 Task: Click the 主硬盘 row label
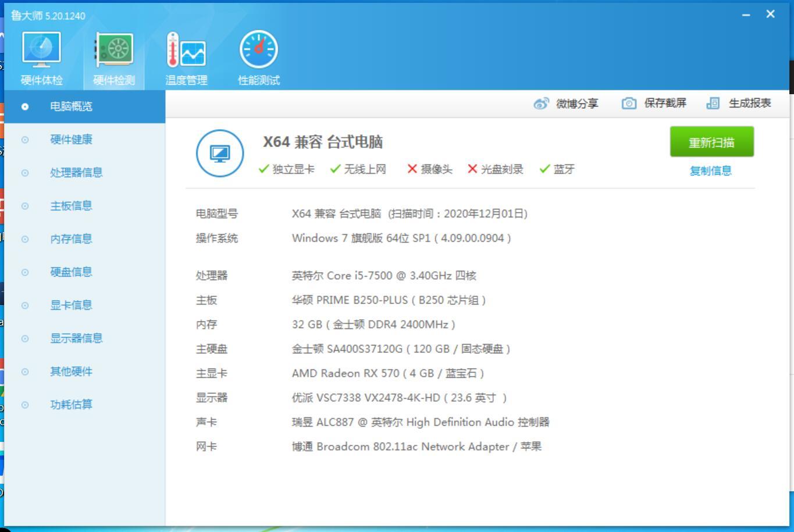212,349
